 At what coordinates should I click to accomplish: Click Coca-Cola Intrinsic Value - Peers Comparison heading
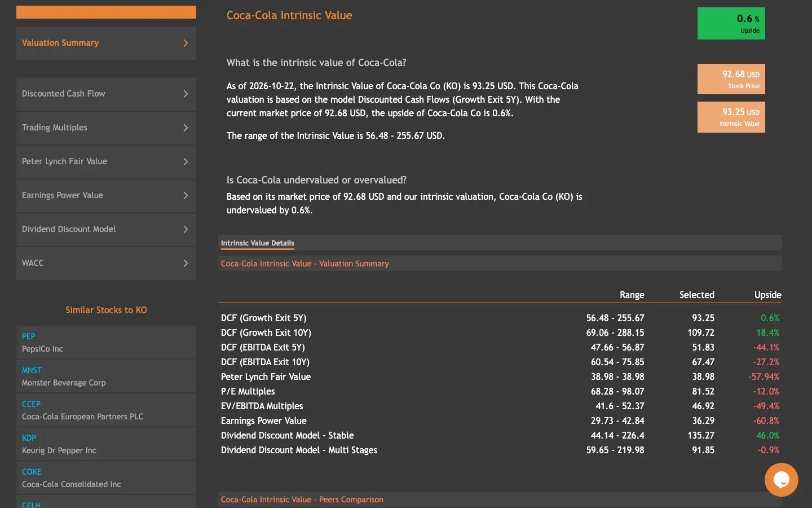tap(302, 500)
